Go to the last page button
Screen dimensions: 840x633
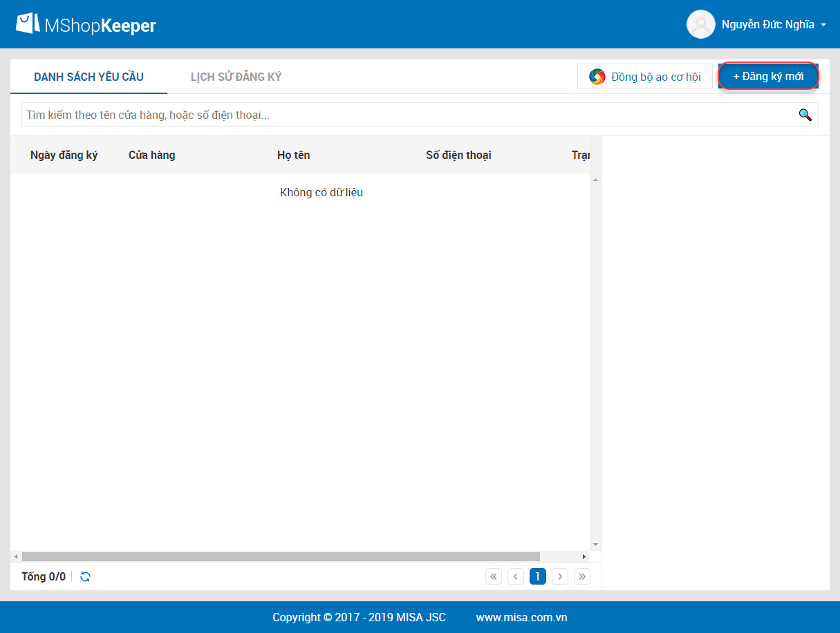click(582, 576)
